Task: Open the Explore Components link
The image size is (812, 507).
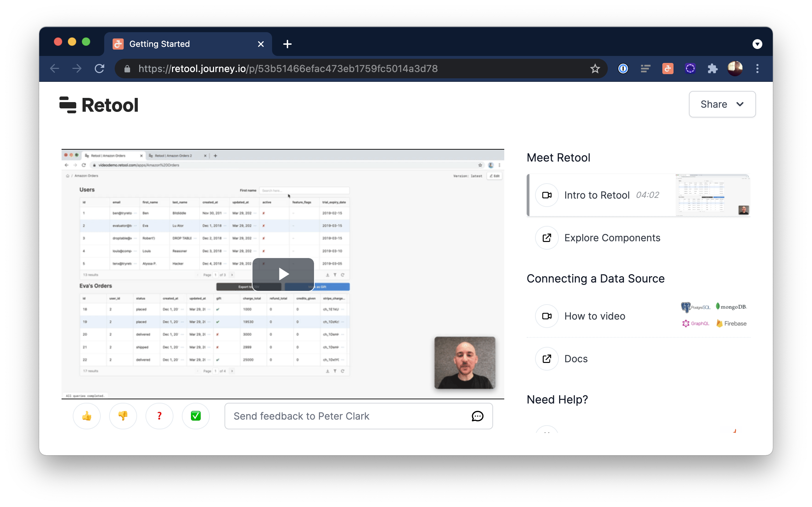Action: [612, 238]
